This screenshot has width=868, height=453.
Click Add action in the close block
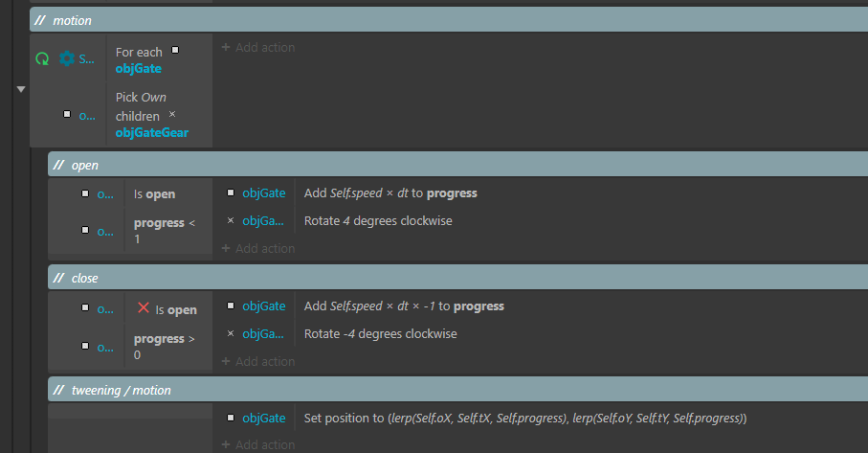(x=258, y=362)
